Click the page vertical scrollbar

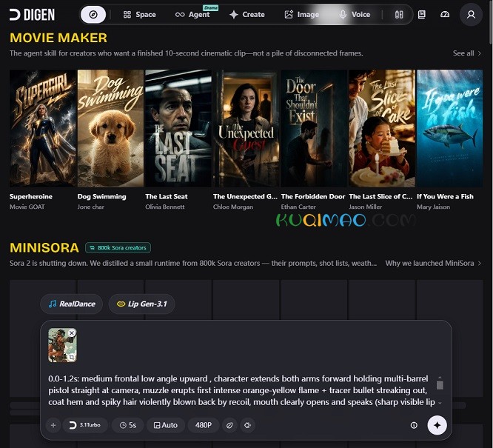491,22
